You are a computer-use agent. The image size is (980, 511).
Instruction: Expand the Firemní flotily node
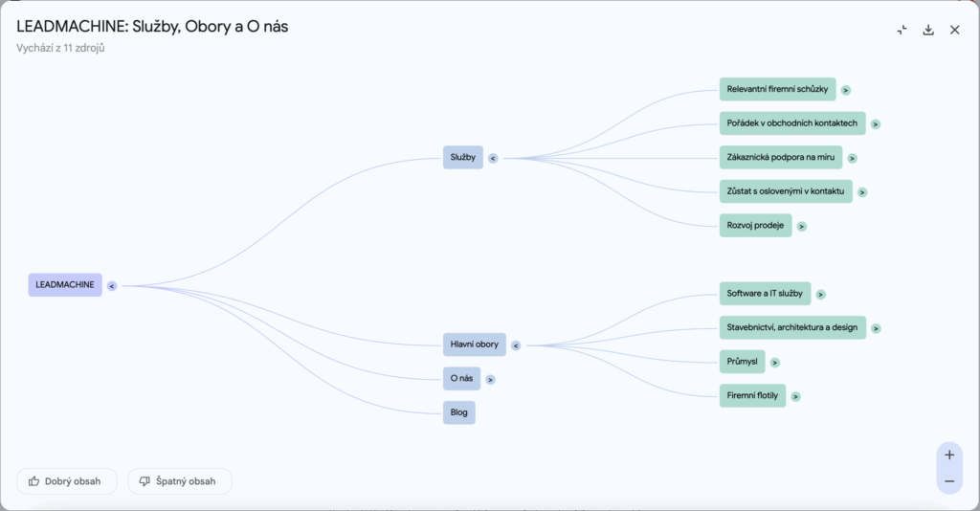pos(795,397)
